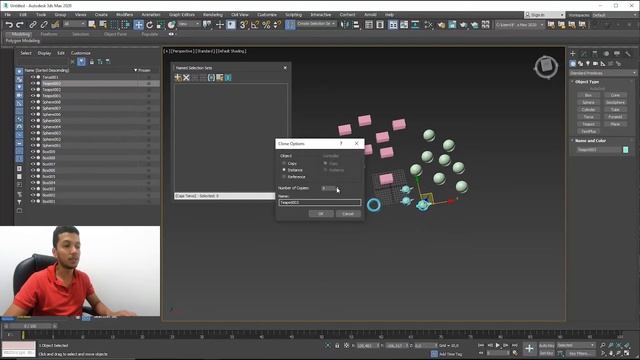
Task: Activate the Unlink Selection tool
Action: point(44,25)
